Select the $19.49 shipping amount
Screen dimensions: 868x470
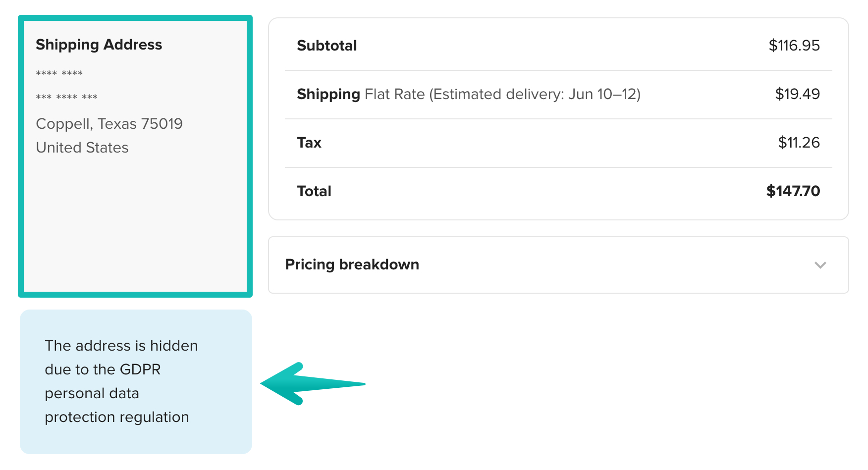[x=798, y=94]
